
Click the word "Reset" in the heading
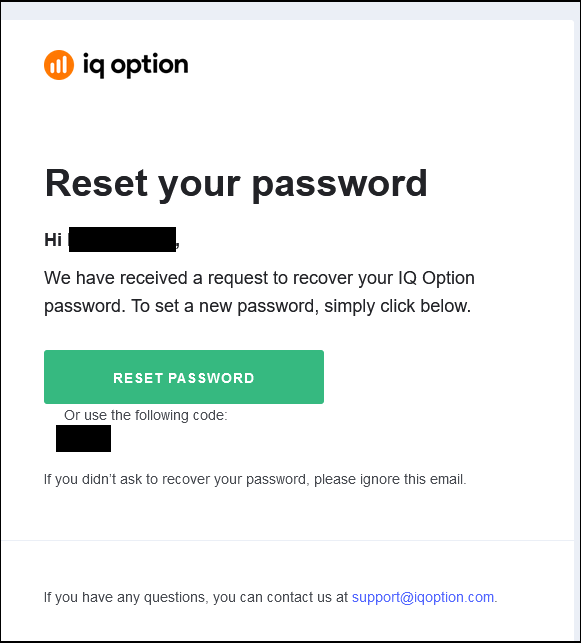(x=96, y=182)
